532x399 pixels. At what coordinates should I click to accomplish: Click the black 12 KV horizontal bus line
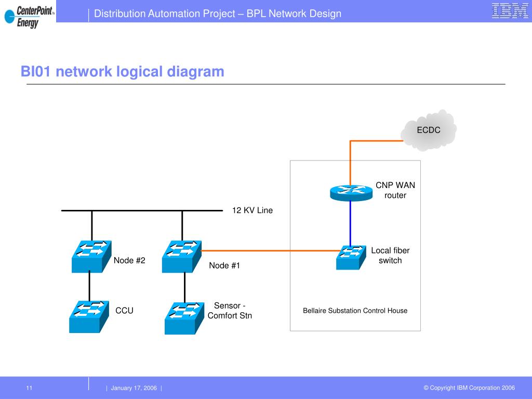click(x=142, y=211)
